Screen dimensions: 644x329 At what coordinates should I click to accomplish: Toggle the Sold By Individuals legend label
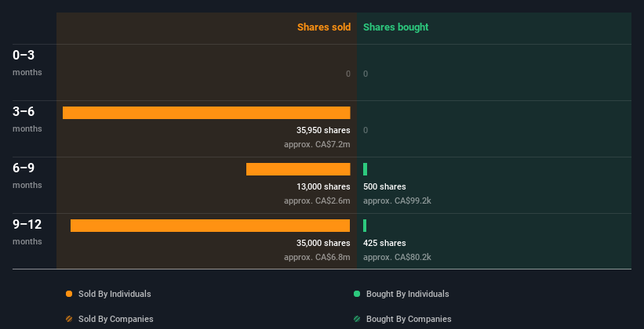click(115, 294)
